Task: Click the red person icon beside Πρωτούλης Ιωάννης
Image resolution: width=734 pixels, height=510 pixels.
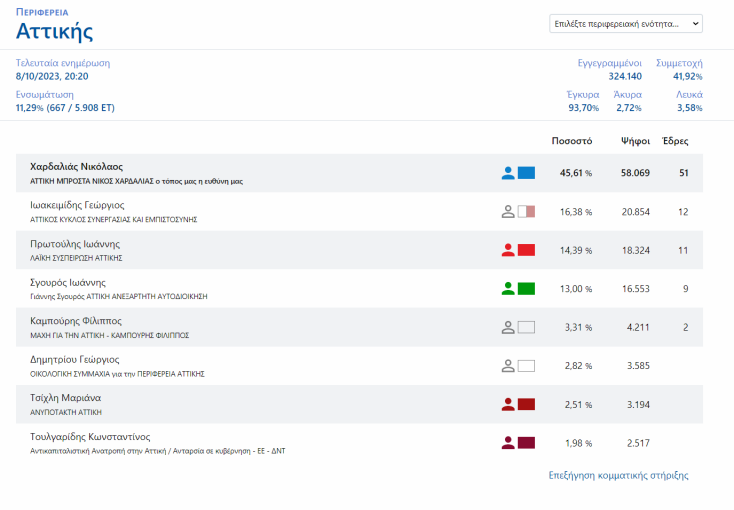Action: point(508,249)
